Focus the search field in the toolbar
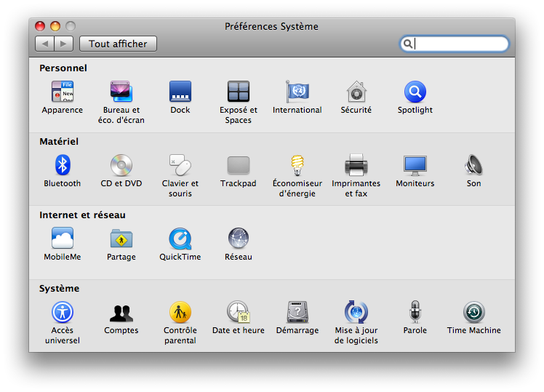 coord(454,44)
